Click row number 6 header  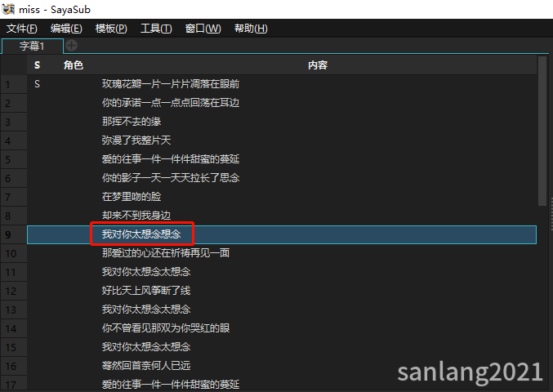(14, 178)
